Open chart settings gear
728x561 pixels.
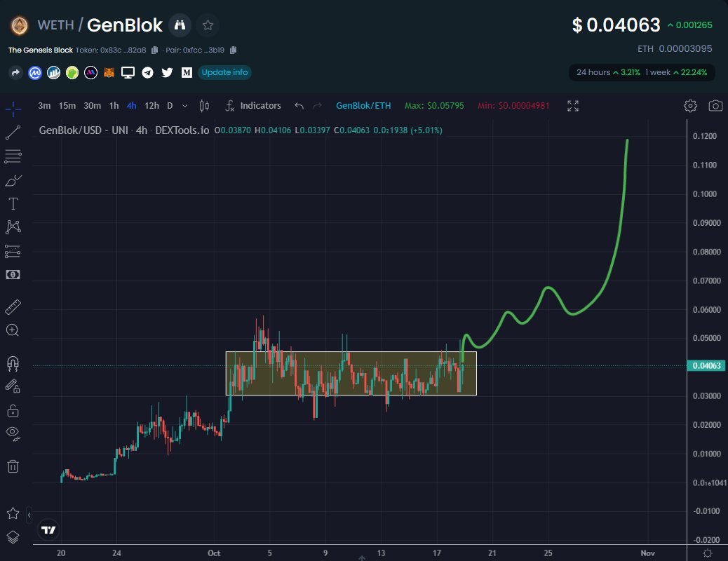(x=690, y=106)
